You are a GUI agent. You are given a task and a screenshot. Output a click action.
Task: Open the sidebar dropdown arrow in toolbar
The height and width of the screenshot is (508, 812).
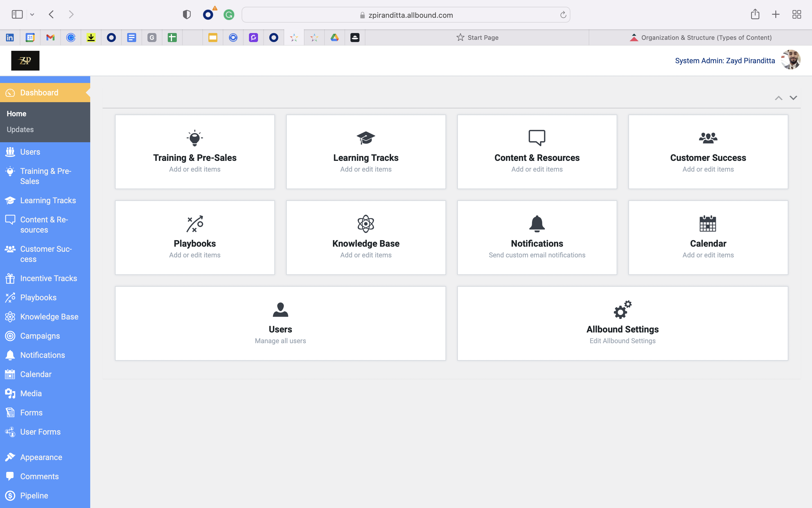click(32, 14)
